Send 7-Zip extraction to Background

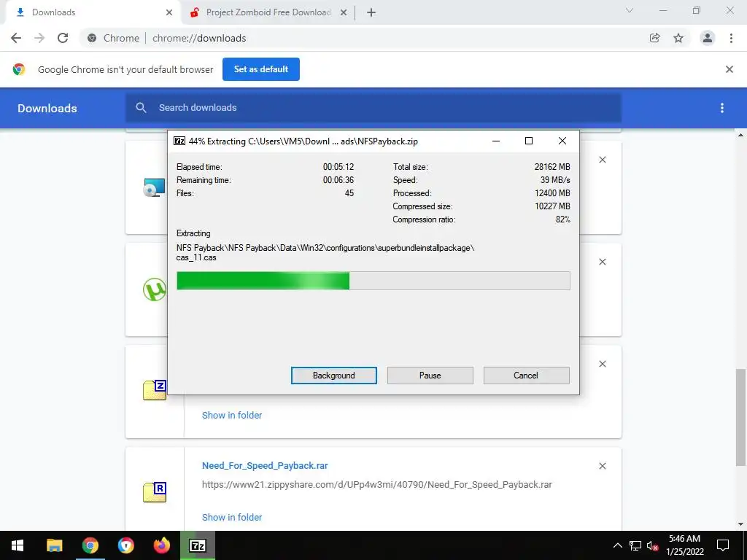click(x=333, y=376)
